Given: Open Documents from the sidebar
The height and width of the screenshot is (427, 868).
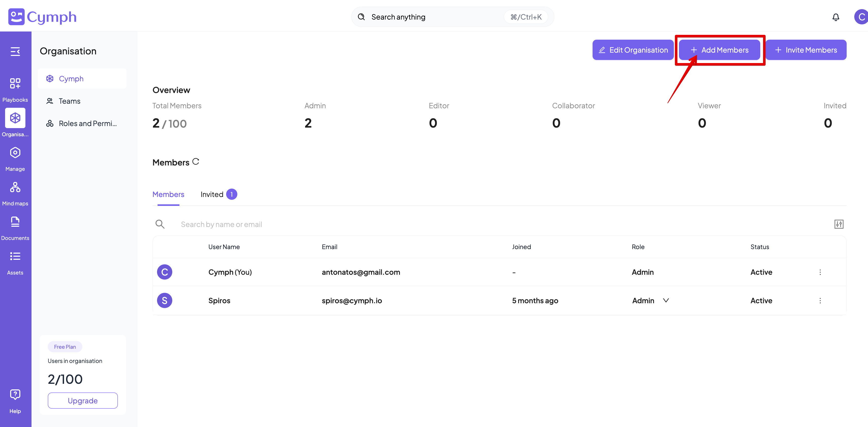Looking at the screenshot, I should [x=15, y=227].
